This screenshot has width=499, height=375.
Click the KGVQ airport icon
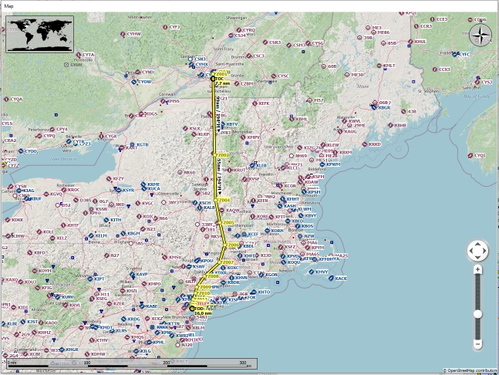click(46, 194)
